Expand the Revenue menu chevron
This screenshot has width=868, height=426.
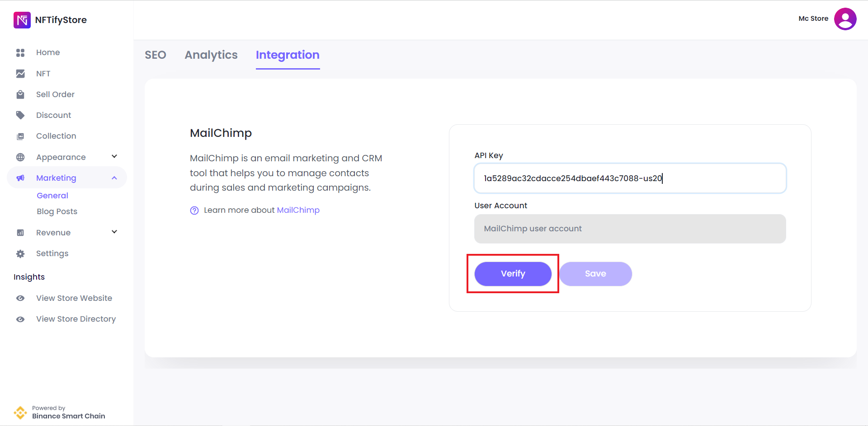[114, 232]
